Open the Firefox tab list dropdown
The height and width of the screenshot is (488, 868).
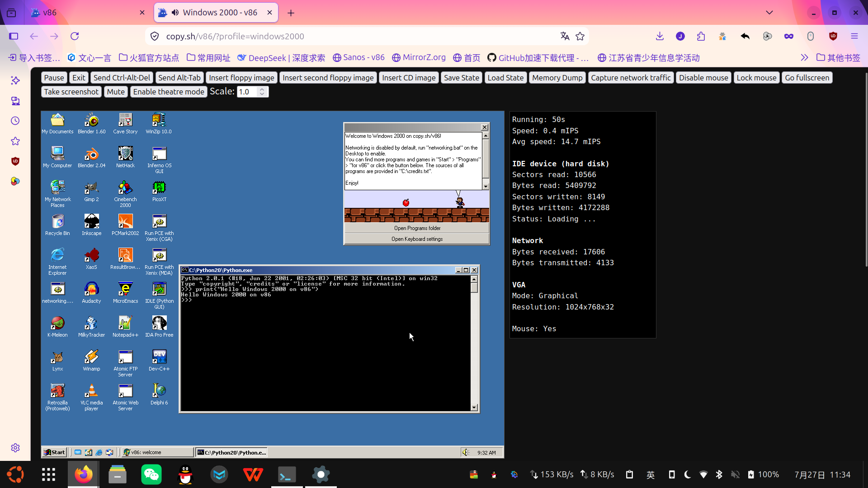click(x=769, y=13)
